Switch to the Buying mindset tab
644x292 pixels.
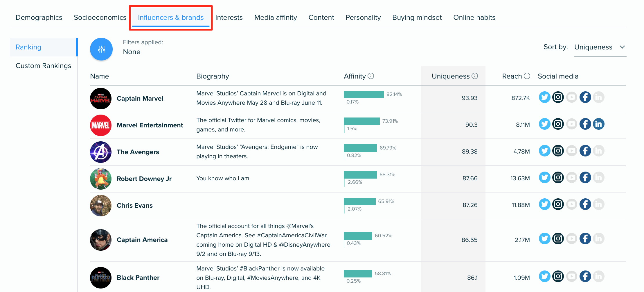pos(417,17)
